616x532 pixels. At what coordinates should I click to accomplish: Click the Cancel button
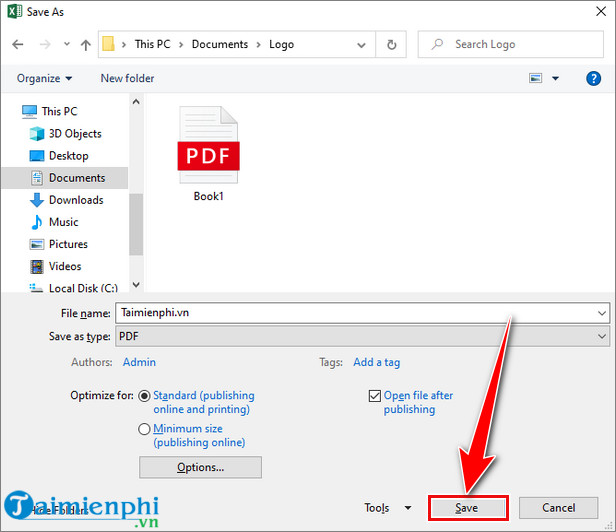pyautogui.click(x=559, y=508)
